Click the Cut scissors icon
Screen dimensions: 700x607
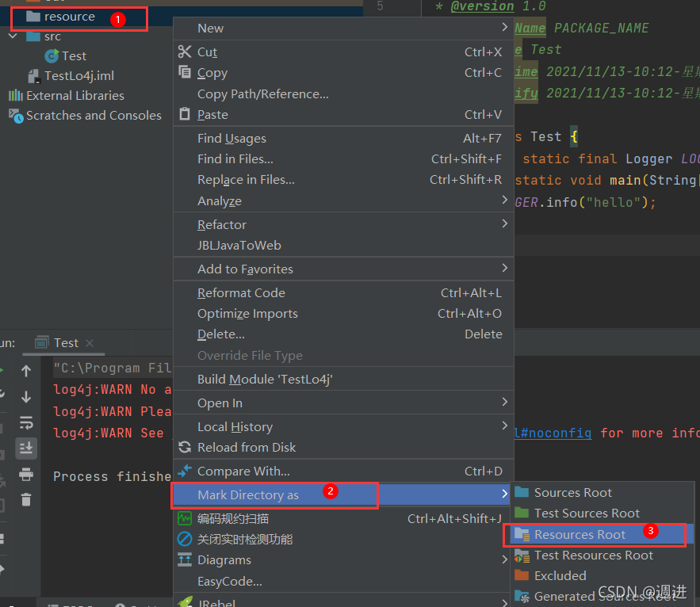185,52
